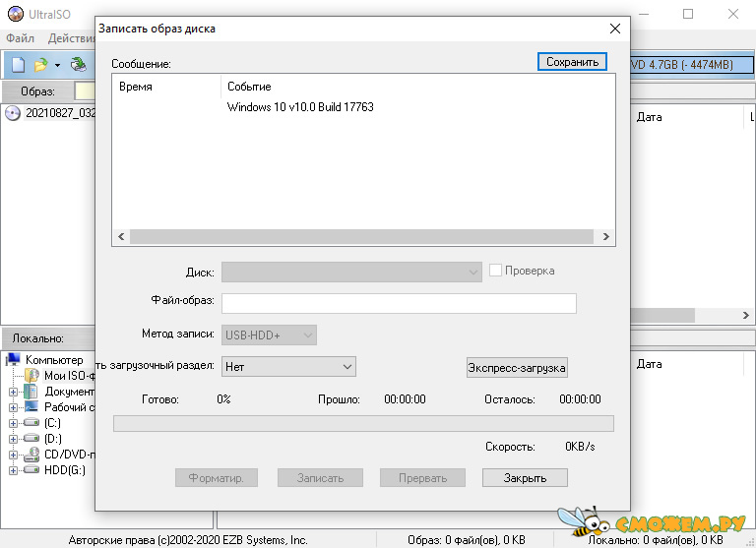756x548 pixels.
Task: Click the UltraISO app icon in title bar
Action: 16,14
